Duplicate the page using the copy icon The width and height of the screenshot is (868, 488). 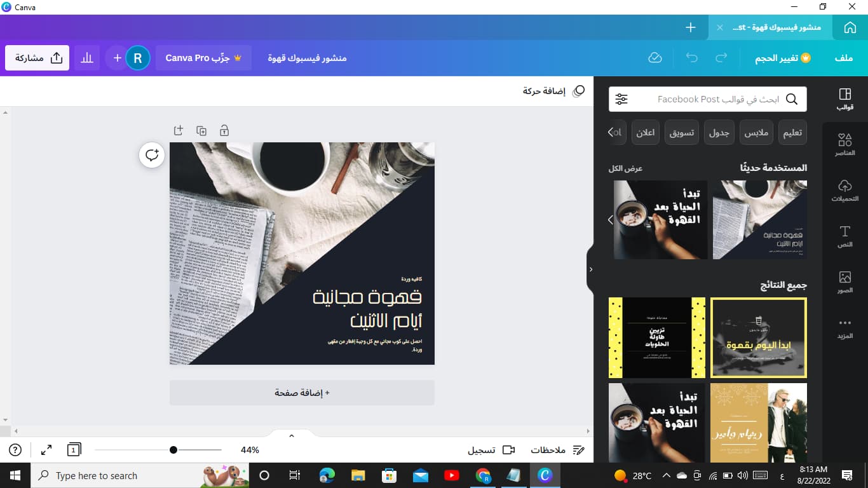pyautogui.click(x=201, y=130)
